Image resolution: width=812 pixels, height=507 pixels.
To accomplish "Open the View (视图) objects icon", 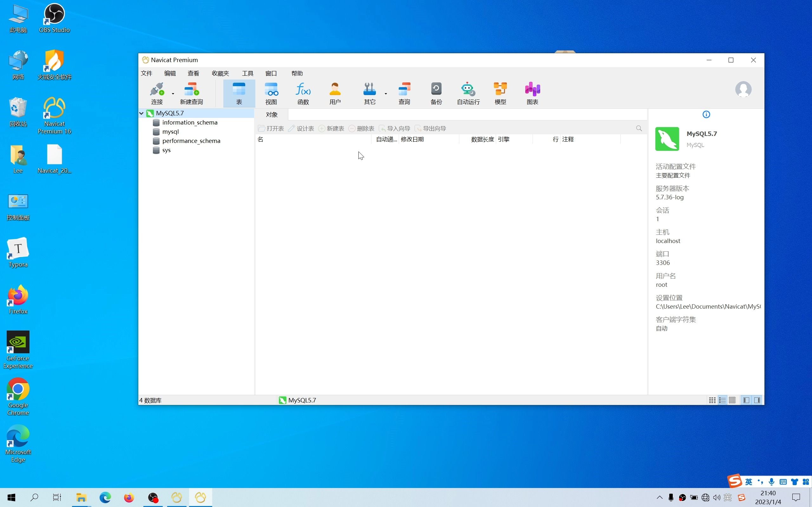I will tap(271, 93).
